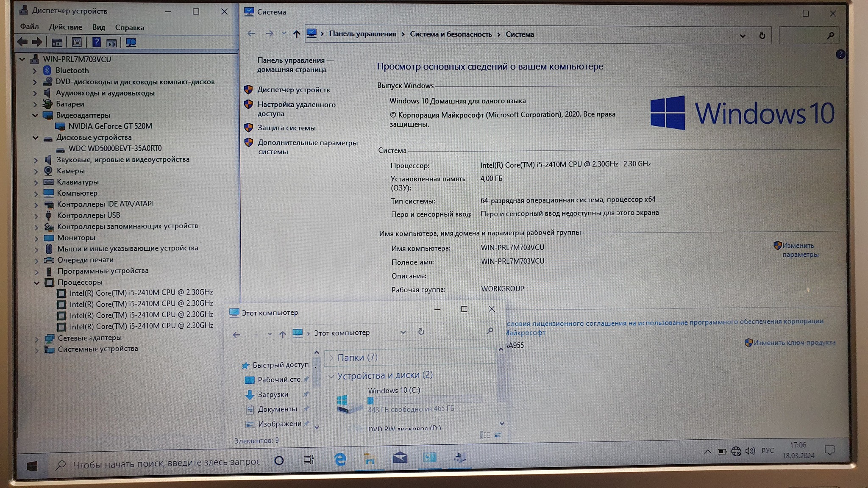Viewport: 868px width, 488px height.
Task: Click the taskbar search input box
Action: pos(166,463)
